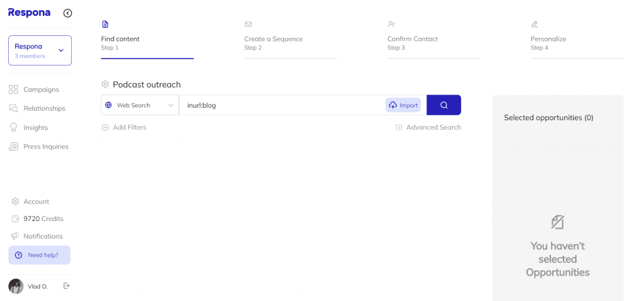The height and width of the screenshot is (301, 644).
Task: Expand the Respona workspace dropdown
Action: pos(40,50)
